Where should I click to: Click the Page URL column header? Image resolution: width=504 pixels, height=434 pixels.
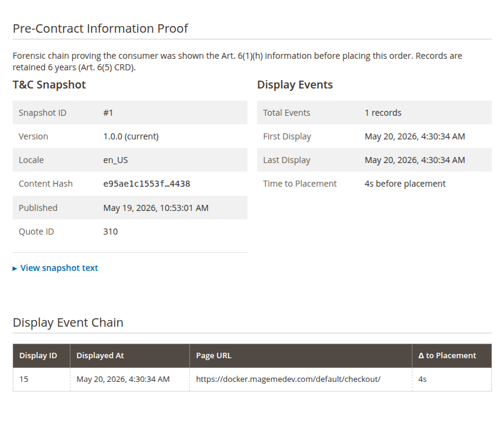[301, 356]
